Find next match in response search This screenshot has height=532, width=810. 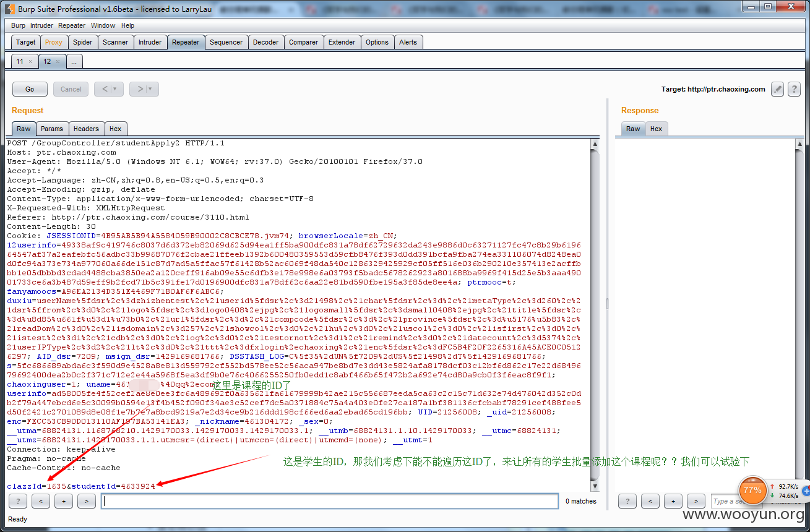(x=696, y=501)
